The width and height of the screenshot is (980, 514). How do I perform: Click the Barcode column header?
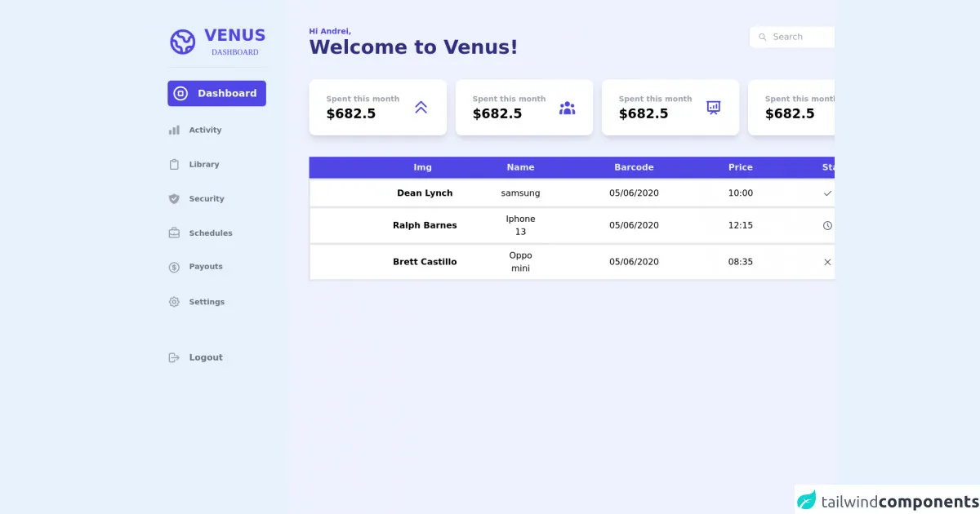click(634, 167)
